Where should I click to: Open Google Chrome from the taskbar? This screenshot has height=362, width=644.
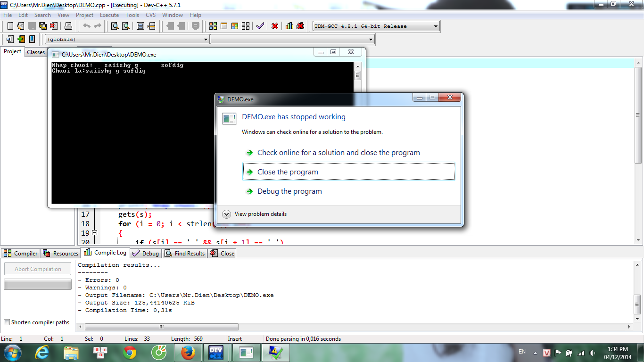(x=130, y=353)
